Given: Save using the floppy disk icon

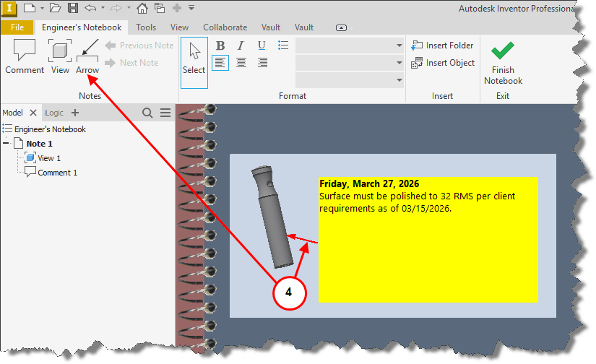Looking at the screenshot, I should click(x=72, y=8).
